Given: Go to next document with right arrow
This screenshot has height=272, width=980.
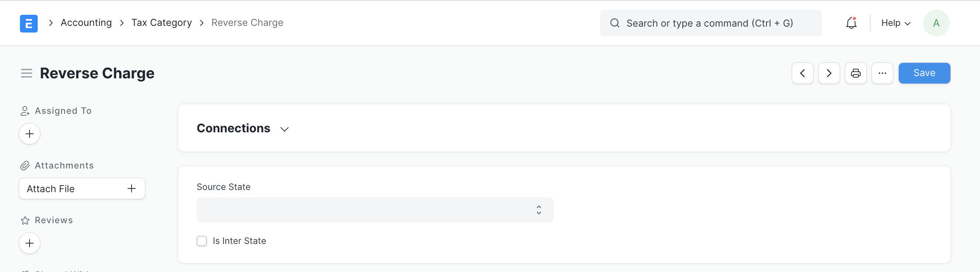Looking at the screenshot, I should (829, 73).
